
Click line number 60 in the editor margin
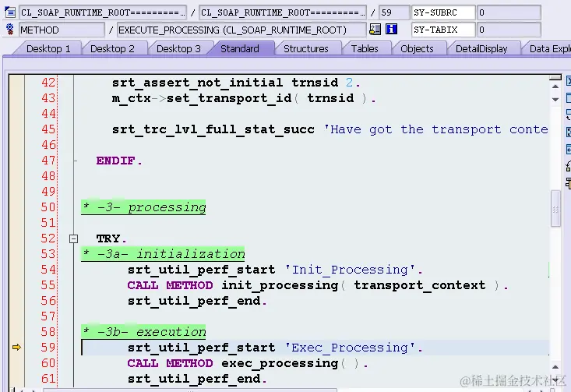(48, 363)
